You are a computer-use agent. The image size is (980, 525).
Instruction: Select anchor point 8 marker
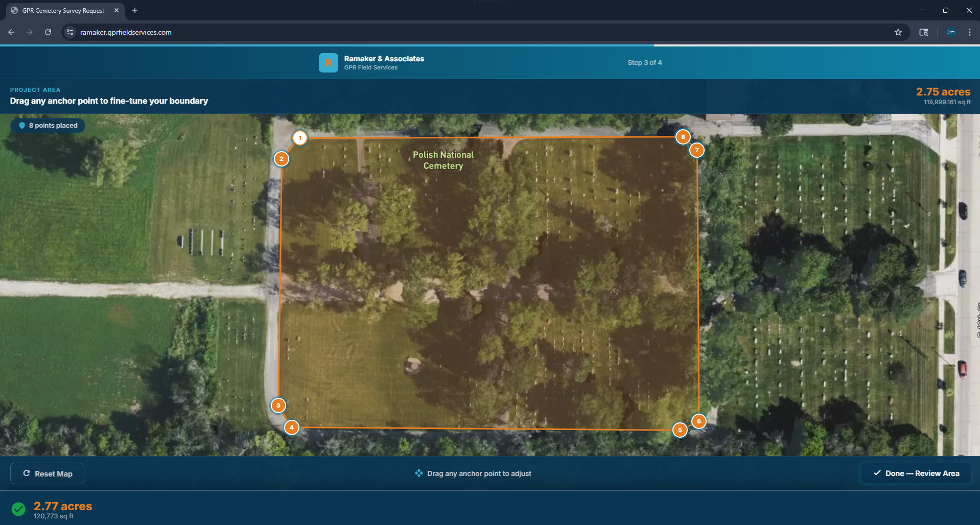pyautogui.click(x=683, y=137)
